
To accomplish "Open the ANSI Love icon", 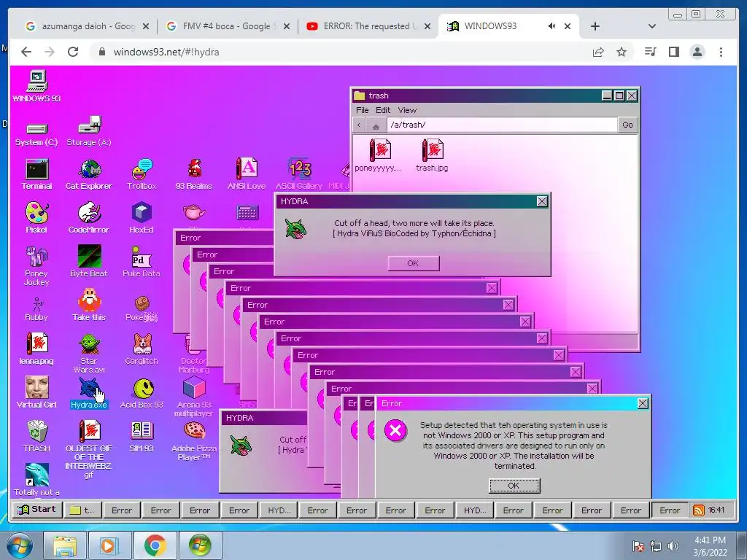I will tap(247, 174).
